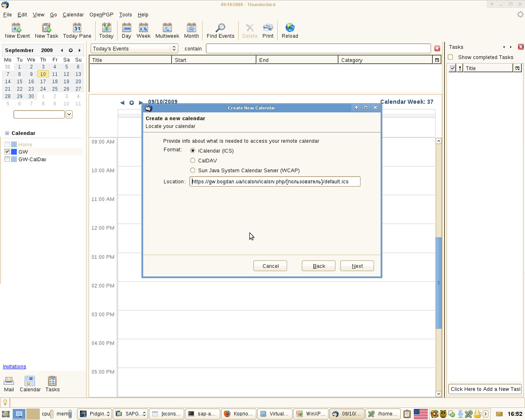The height and width of the screenshot is (420, 525).
Task: Open dropdown below the mini-calendar
Action: (x=69, y=114)
